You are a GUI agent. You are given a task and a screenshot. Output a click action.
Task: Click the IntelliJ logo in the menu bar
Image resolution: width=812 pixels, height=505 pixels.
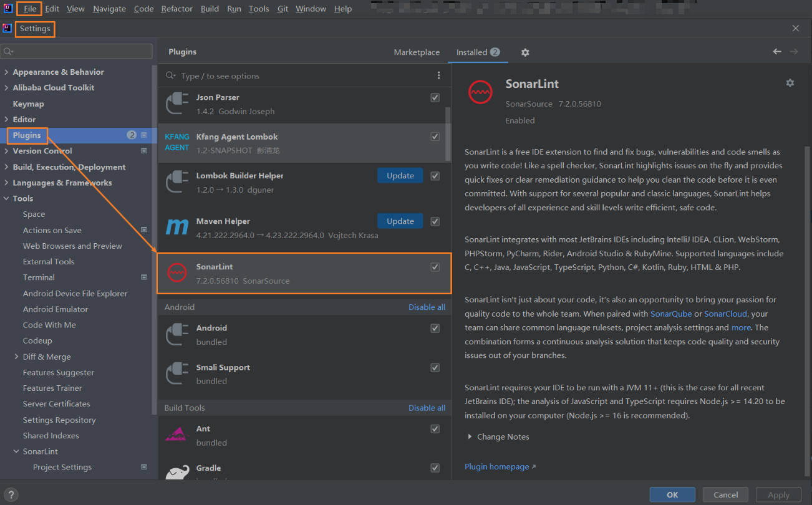pyautogui.click(x=7, y=8)
